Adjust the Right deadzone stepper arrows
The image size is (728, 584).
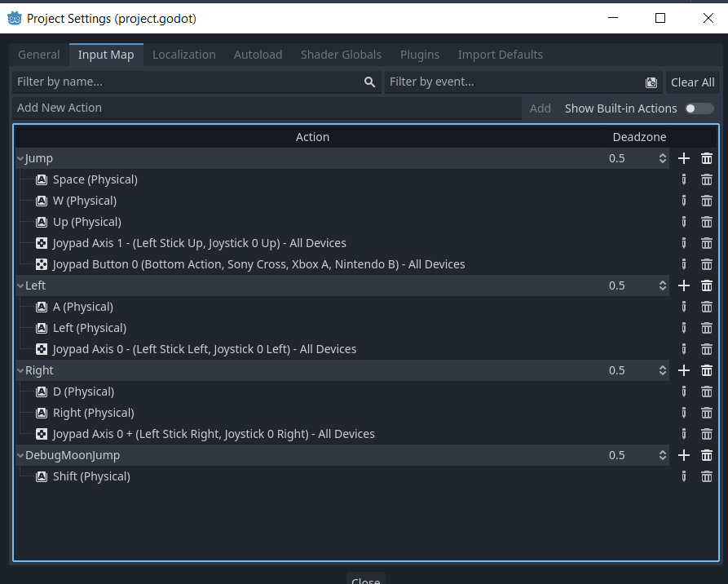pos(663,370)
